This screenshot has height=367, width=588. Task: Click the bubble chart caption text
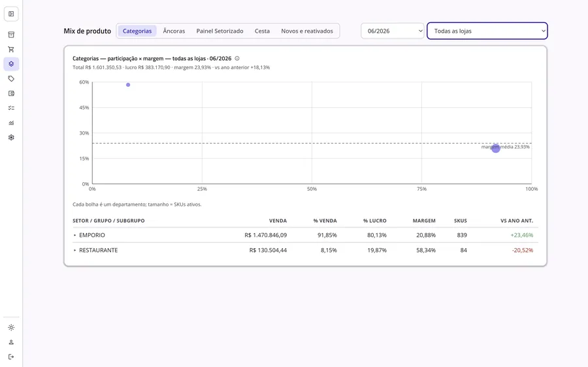point(137,204)
